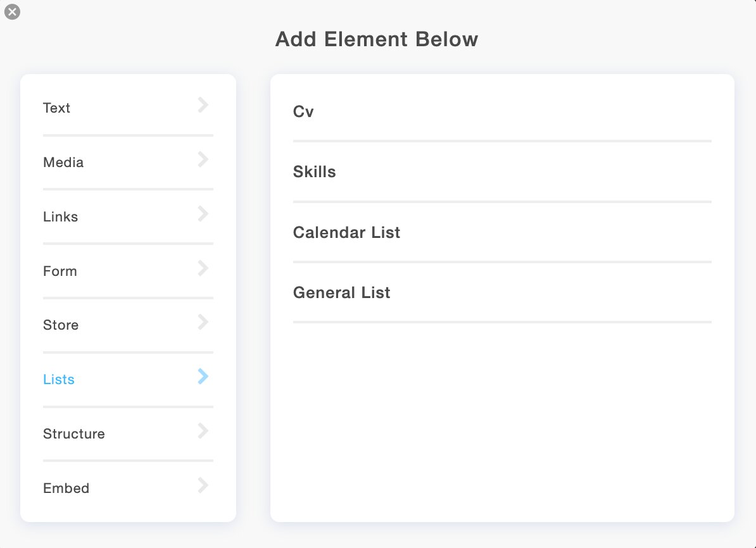Image resolution: width=756 pixels, height=548 pixels.
Task: Insert a General List element
Action: click(x=502, y=292)
